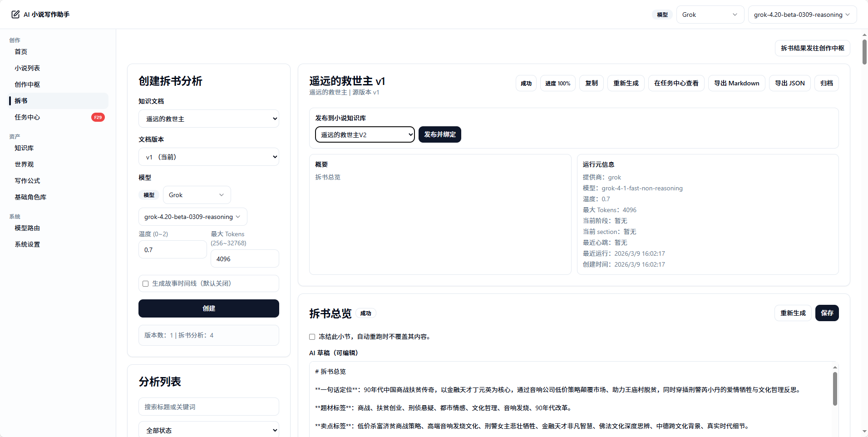The height and width of the screenshot is (437, 868).
Task: Click the 搜索标题或关键词 search field
Action: (208, 407)
